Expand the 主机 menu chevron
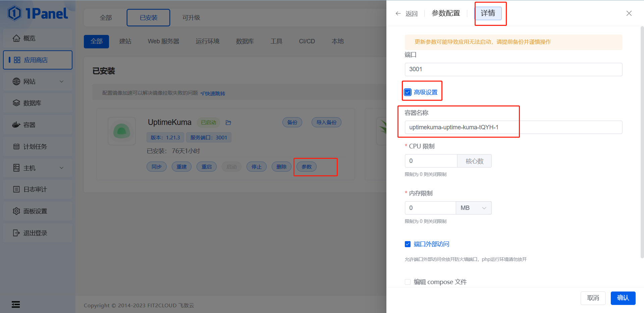This screenshot has height=313, width=644. click(x=61, y=168)
